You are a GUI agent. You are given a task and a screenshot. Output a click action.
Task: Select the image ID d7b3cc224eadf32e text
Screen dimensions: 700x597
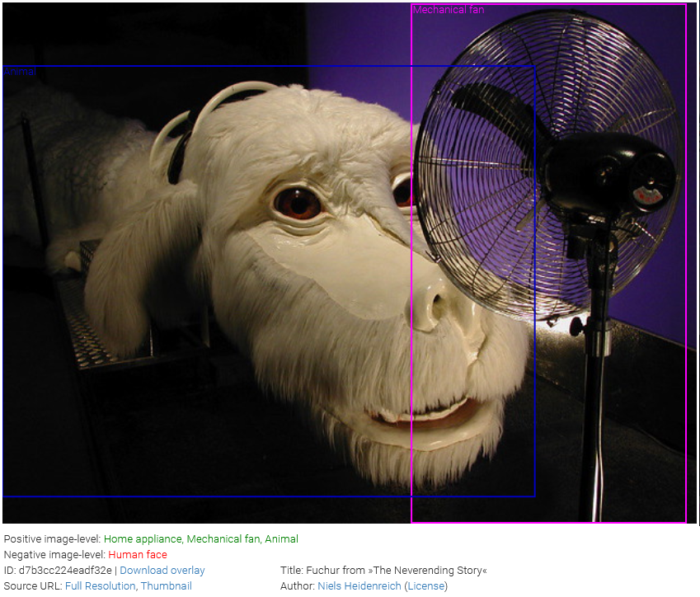pos(65,571)
